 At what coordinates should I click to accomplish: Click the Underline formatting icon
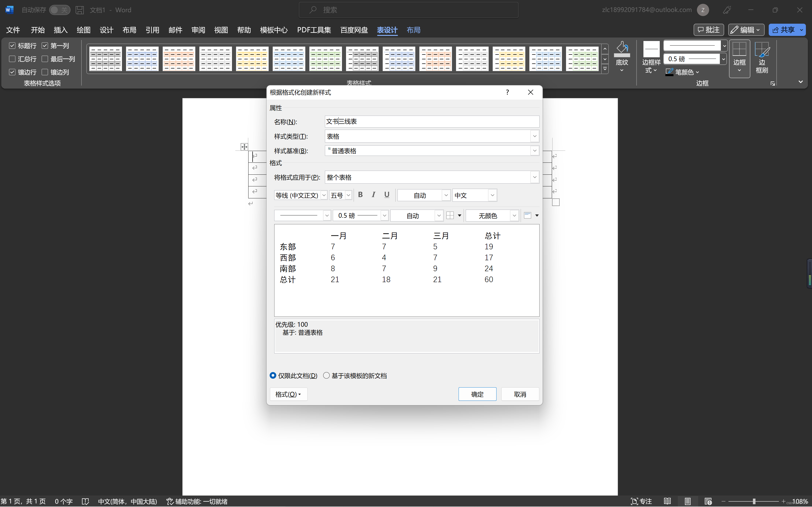click(387, 195)
